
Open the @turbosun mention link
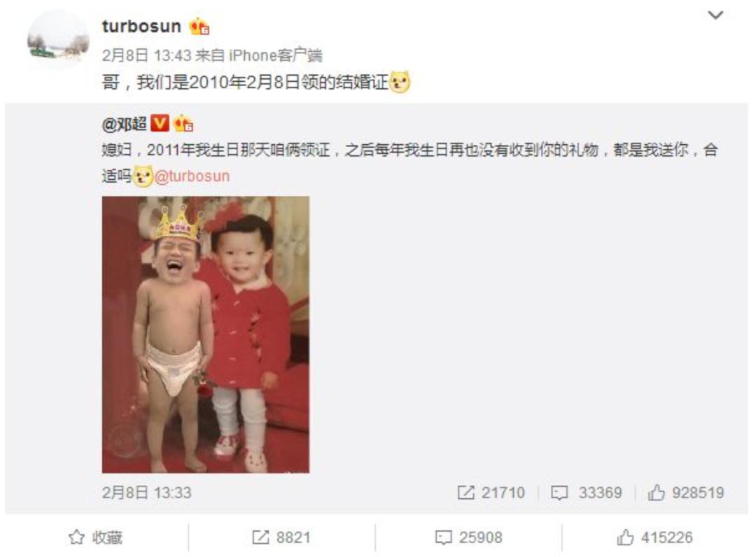point(192,176)
